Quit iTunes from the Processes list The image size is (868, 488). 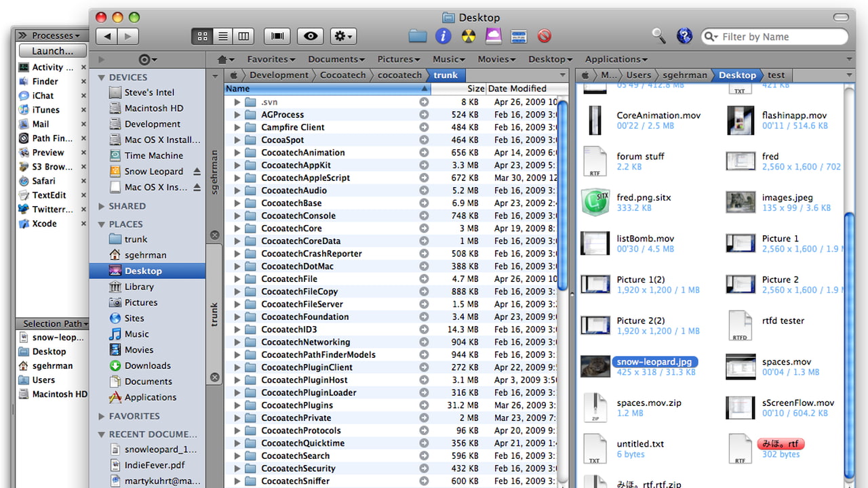click(83, 110)
